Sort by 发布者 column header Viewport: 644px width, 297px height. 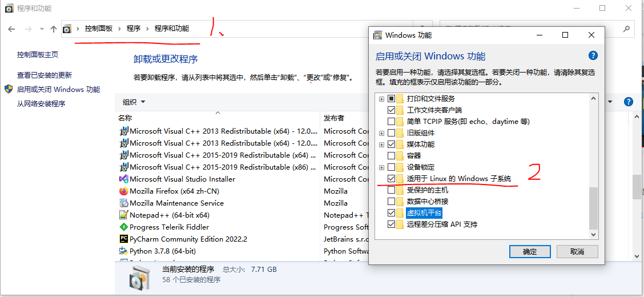[333, 118]
